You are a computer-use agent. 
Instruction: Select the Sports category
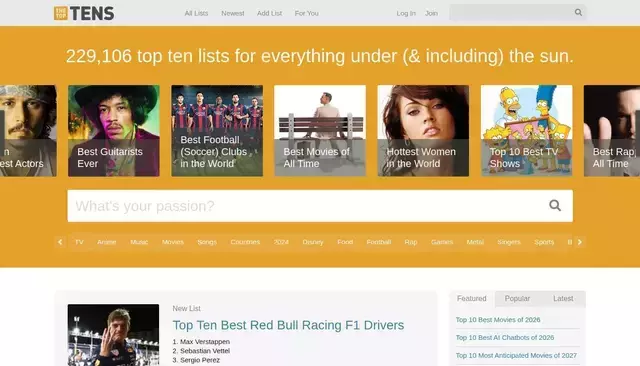[544, 242]
